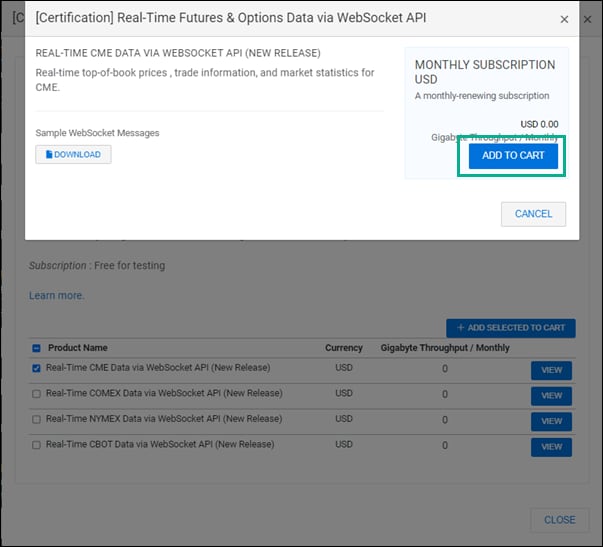Enable the Real-Time CBOT Data checkbox
This screenshot has height=547, width=603.
[x=37, y=446]
